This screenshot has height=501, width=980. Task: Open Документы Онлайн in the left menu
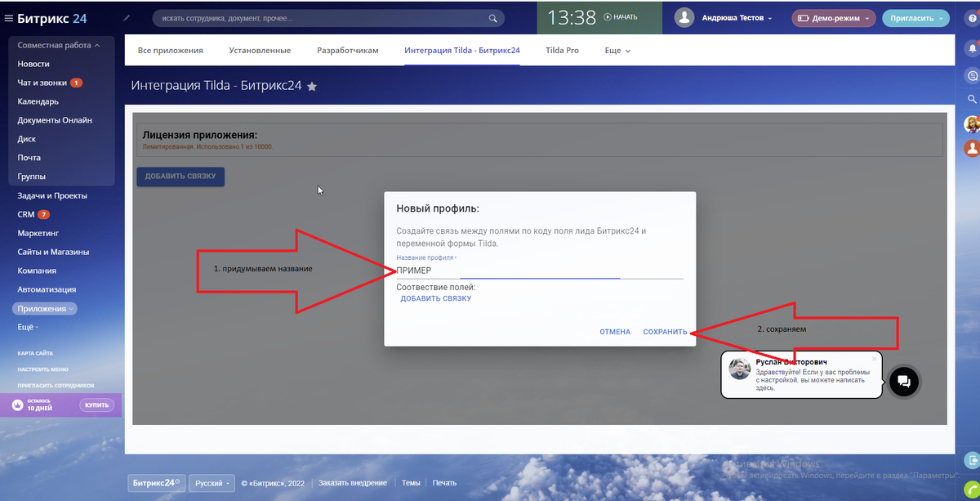(55, 120)
